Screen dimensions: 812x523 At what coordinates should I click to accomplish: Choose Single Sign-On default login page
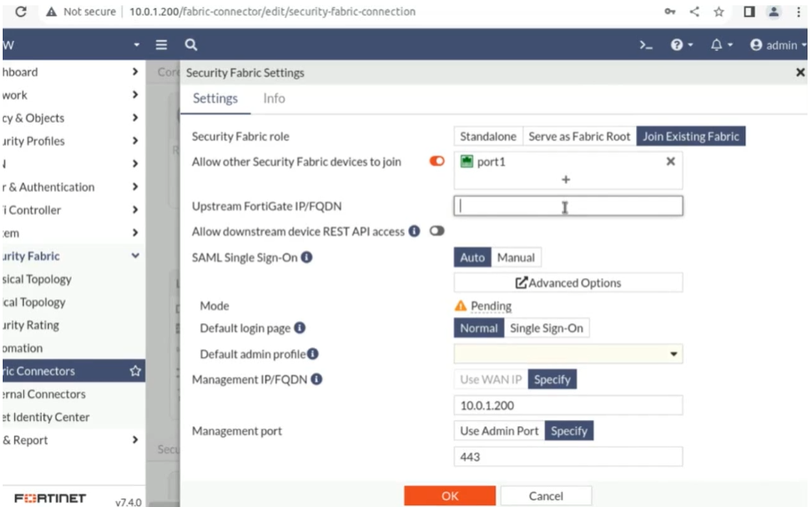(x=547, y=329)
